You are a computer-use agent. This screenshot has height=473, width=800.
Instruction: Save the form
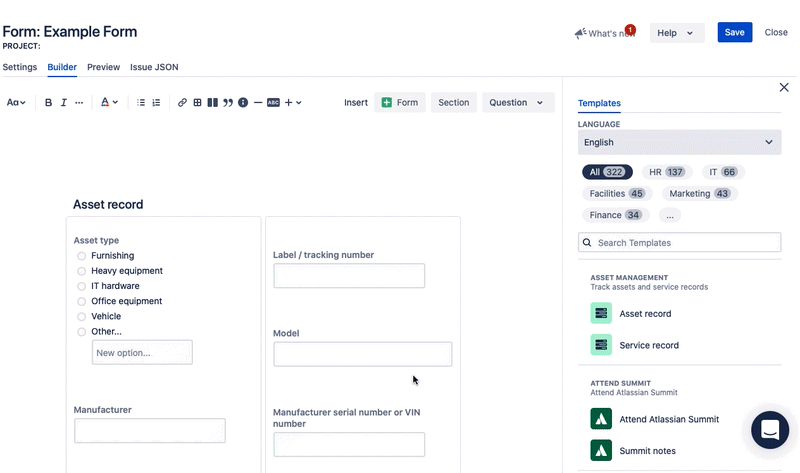[x=735, y=32]
